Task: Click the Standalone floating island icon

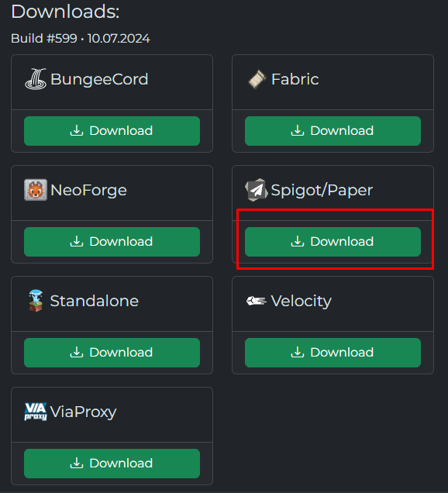Action: [x=36, y=301]
